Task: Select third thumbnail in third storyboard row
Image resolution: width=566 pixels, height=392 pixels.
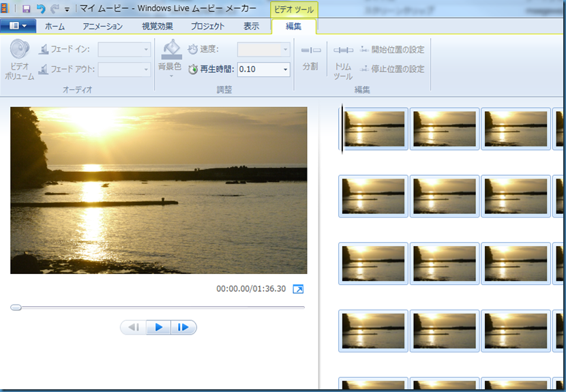Action: pyautogui.click(x=516, y=264)
